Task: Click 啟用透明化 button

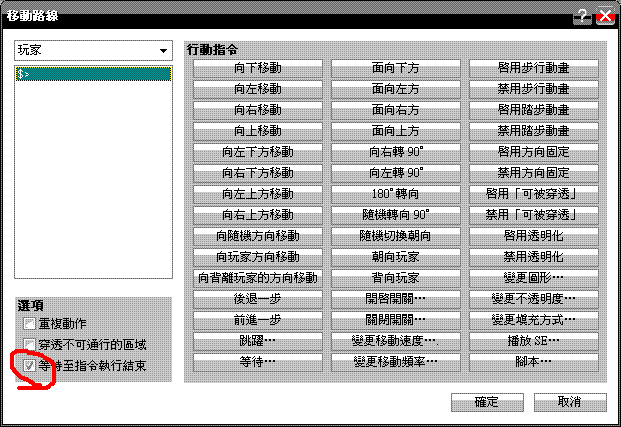Action: (533, 236)
